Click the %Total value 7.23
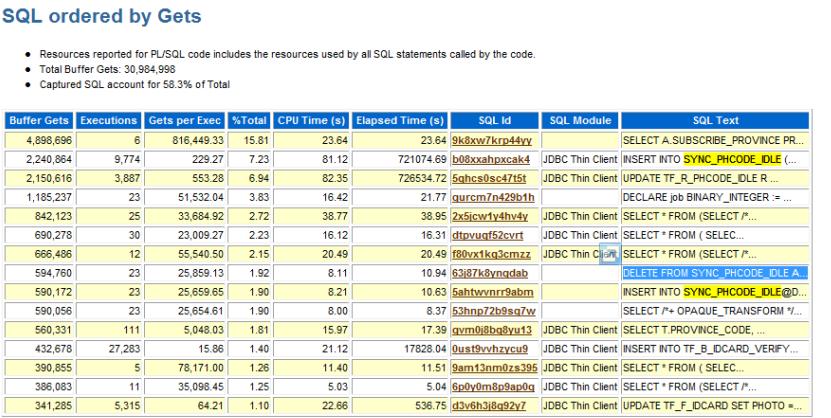 tap(260, 159)
